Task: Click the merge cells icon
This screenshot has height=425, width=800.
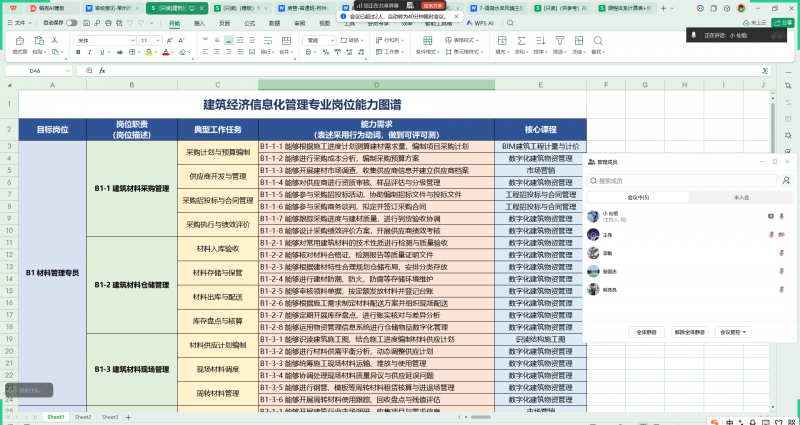Action: point(286,41)
